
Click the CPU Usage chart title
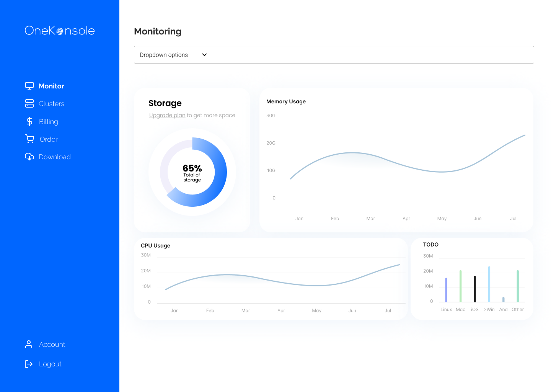click(x=155, y=246)
